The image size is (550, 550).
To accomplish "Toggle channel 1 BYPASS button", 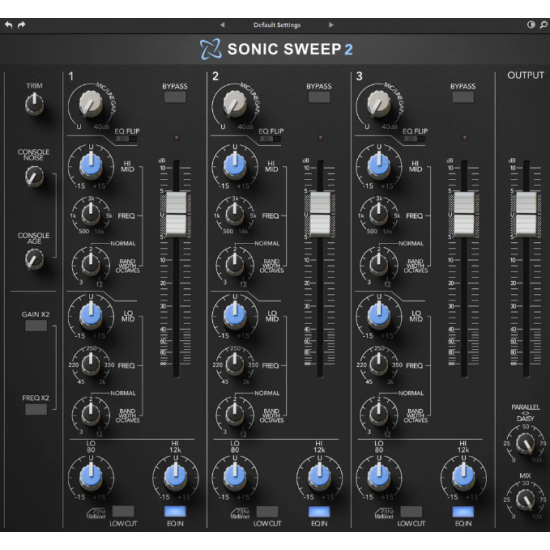I will (175, 97).
